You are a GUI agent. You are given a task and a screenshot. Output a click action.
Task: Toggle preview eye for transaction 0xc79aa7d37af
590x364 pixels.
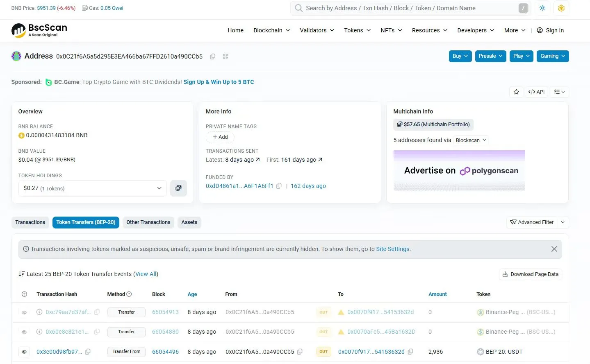click(24, 312)
